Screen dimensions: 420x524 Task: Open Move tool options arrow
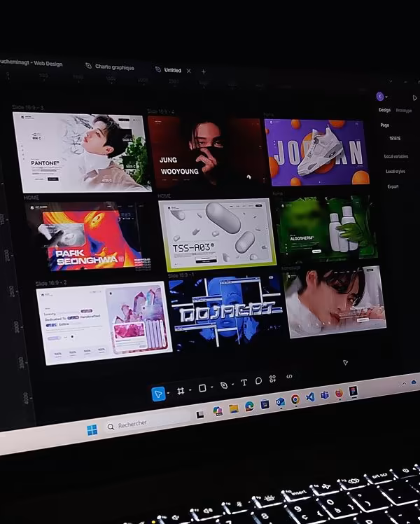(168, 393)
